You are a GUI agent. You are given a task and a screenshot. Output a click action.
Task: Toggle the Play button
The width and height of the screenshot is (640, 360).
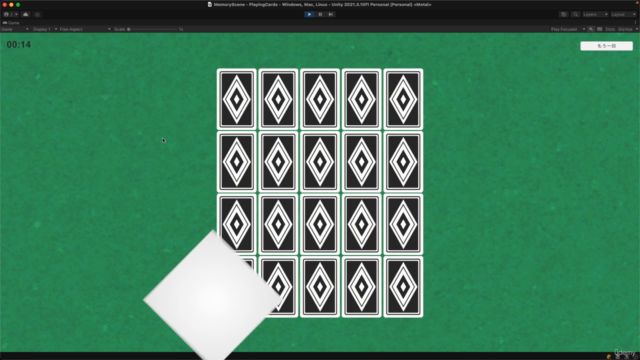pyautogui.click(x=309, y=14)
